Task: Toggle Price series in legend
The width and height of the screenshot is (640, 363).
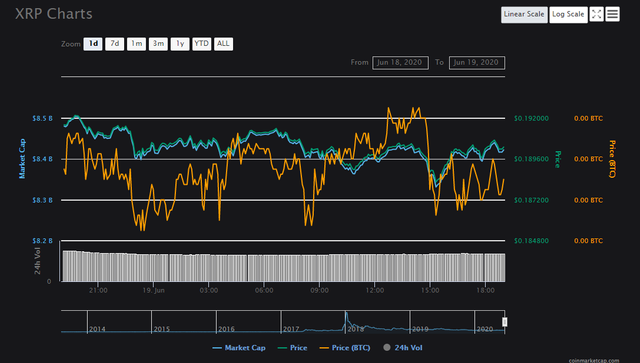Action: (x=292, y=348)
